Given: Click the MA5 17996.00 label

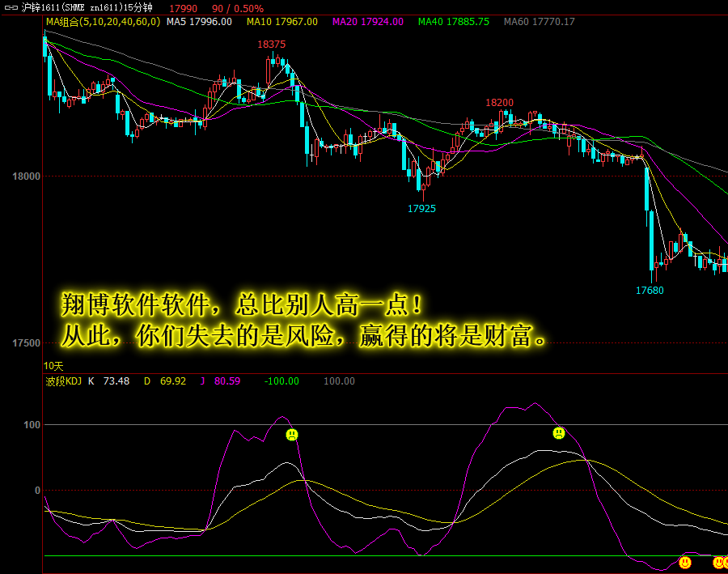Looking at the screenshot, I should (199, 21).
